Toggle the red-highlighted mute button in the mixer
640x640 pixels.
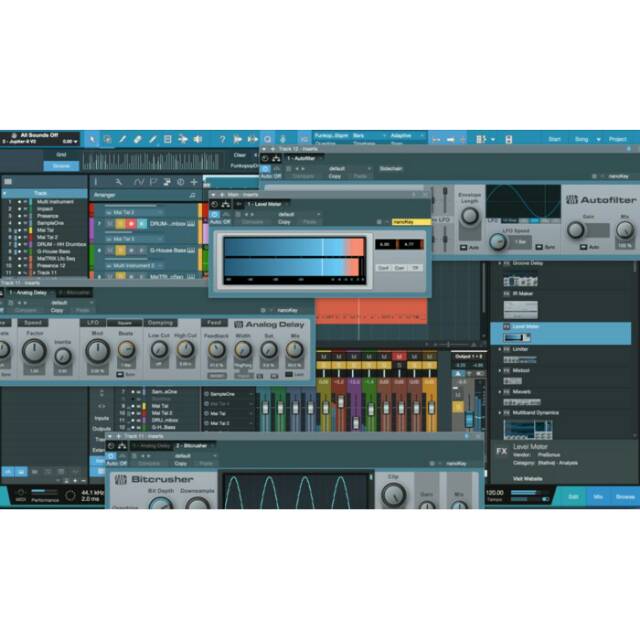[x=399, y=357]
